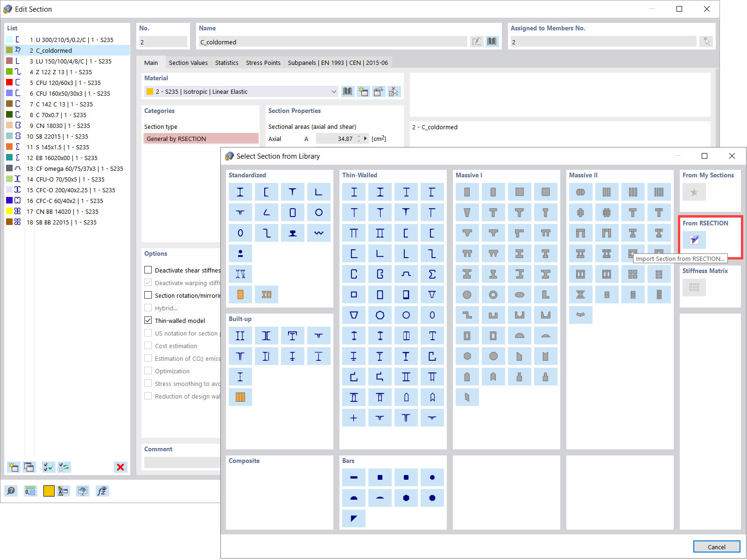Click Cancel in the section library dialog

click(716, 546)
